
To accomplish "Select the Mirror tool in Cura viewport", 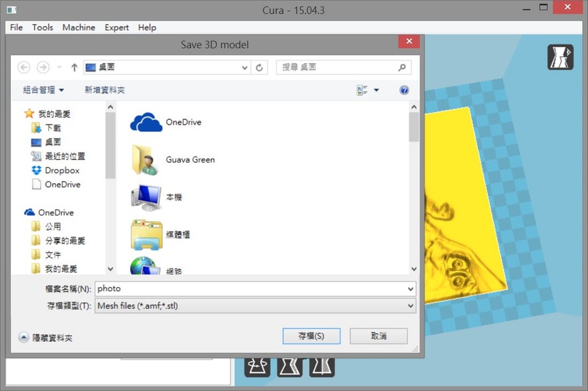I will [322, 368].
